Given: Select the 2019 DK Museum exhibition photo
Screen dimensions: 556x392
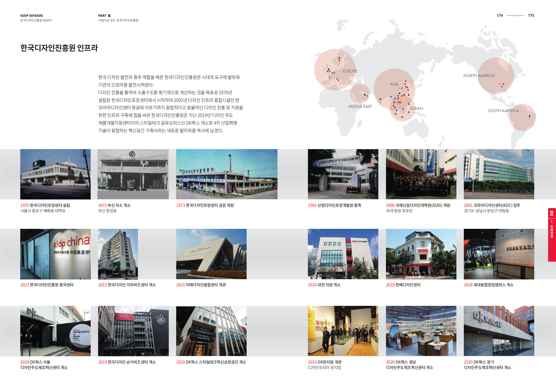Looking at the screenshot, I should click(x=343, y=331).
